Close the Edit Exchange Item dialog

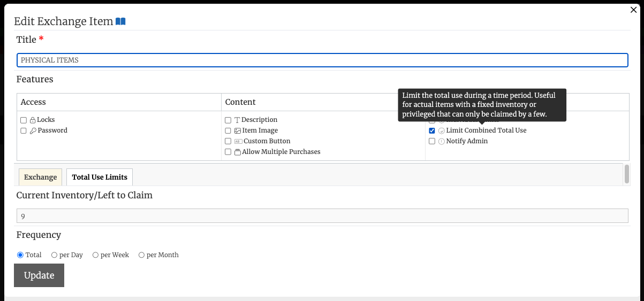pyautogui.click(x=634, y=10)
